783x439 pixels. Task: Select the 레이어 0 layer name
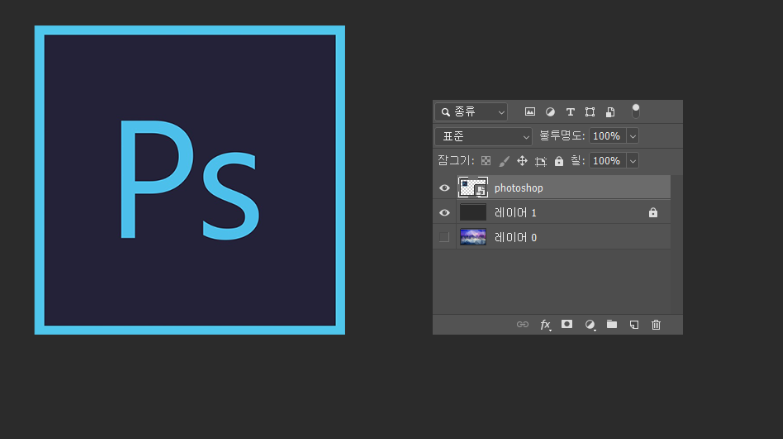point(515,237)
